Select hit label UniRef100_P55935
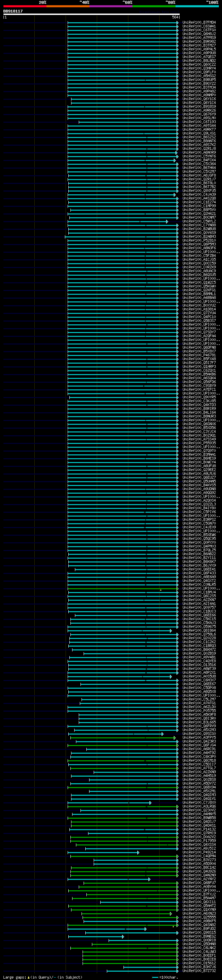This screenshot has width=222, height=980. (199, 443)
